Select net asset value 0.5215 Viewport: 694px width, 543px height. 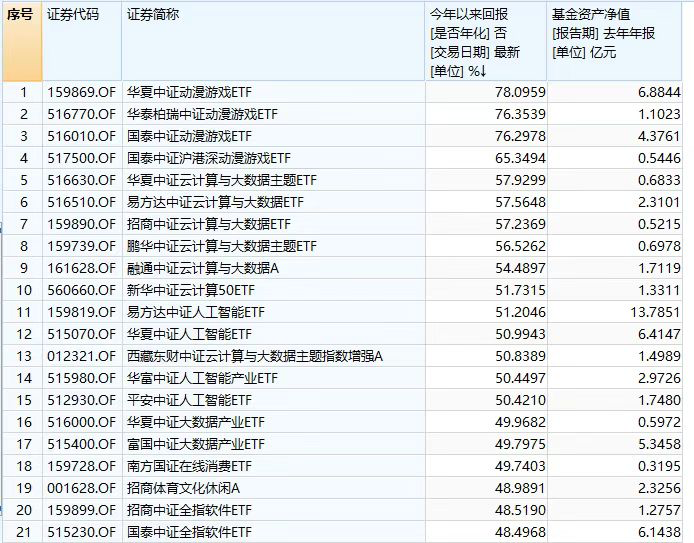(x=659, y=224)
